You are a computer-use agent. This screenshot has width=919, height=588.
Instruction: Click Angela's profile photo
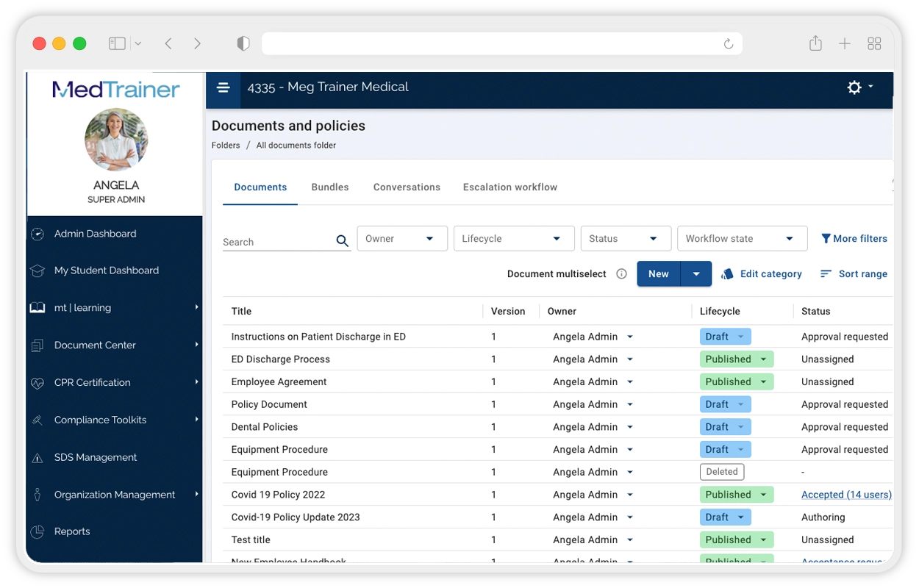coord(116,140)
